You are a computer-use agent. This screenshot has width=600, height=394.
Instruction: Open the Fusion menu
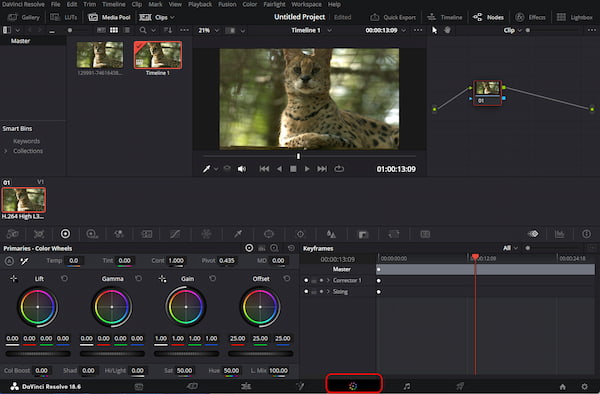coord(227,4)
